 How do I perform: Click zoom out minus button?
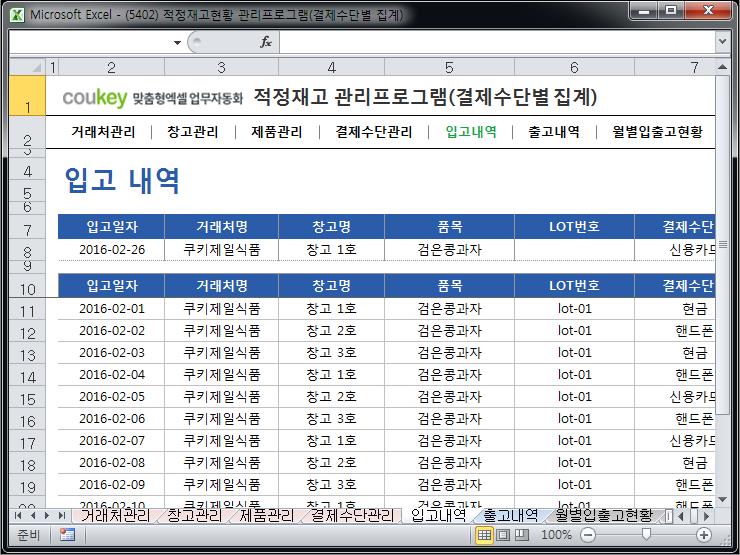(x=588, y=535)
